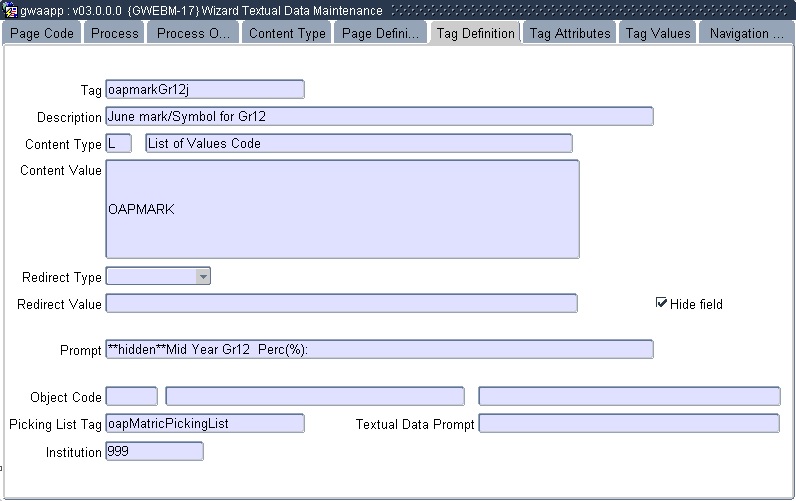Image resolution: width=796 pixels, height=501 pixels.
Task: Open the Tag Values tab
Action: coord(658,34)
